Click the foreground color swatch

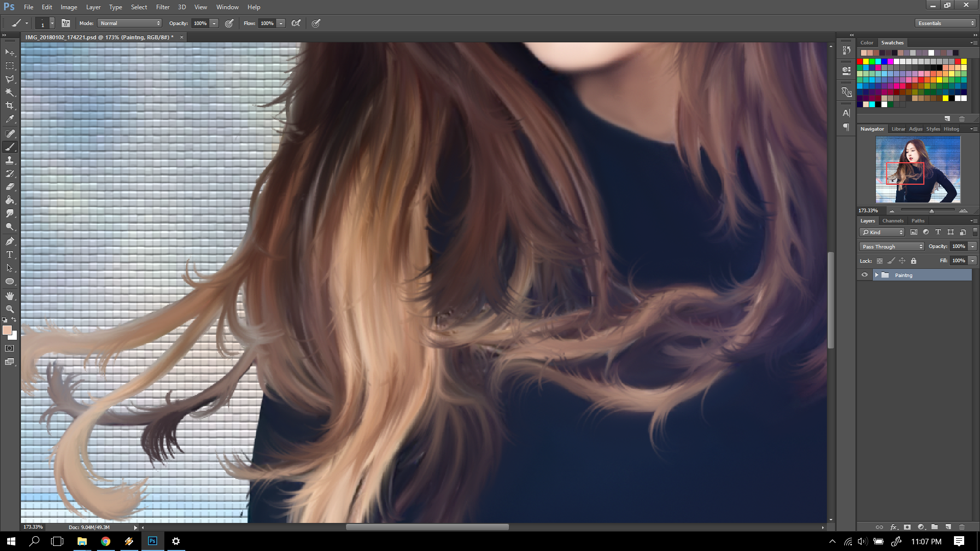(7, 330)
